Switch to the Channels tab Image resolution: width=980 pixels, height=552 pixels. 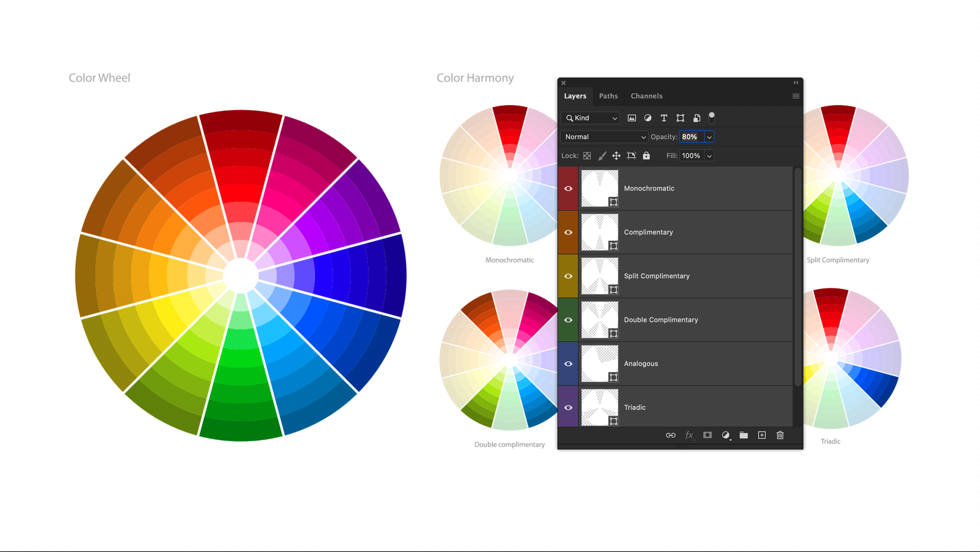pyautogui.click(x=646, y=96)
